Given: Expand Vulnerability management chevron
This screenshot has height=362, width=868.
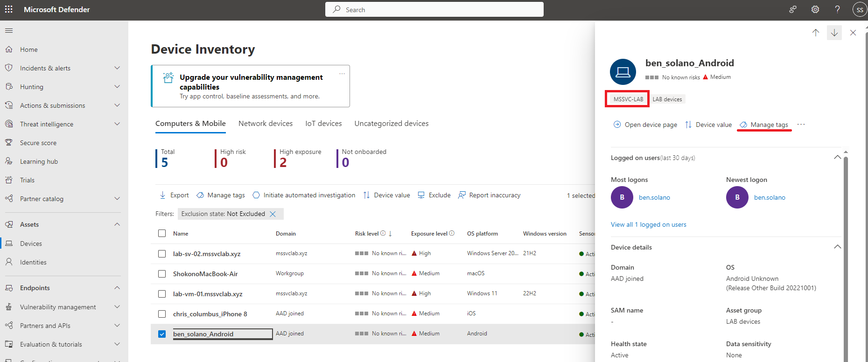Looking at the screenshot, I should (x=117, y=307).
